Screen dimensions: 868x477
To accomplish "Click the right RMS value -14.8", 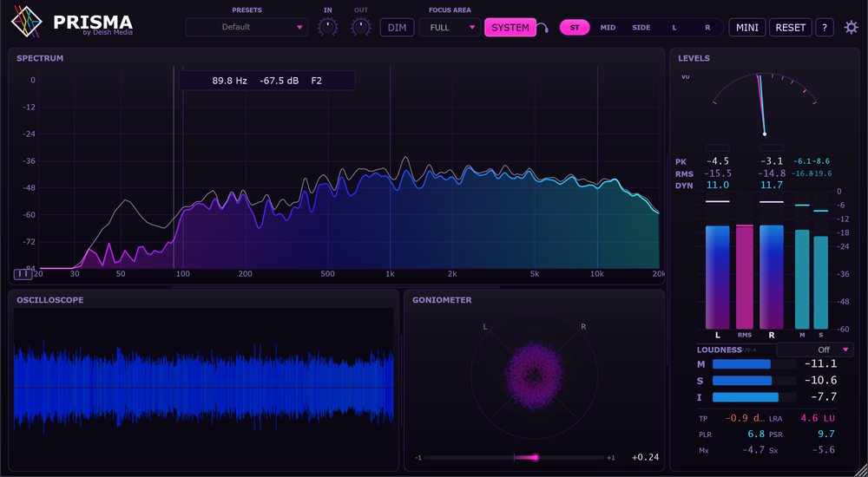I will point(771,173).
